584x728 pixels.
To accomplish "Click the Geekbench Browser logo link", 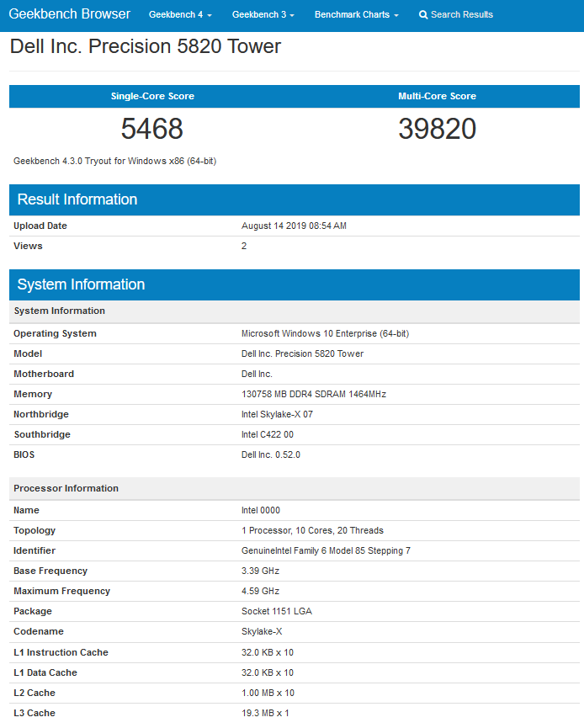I will (x=70, y=14).
